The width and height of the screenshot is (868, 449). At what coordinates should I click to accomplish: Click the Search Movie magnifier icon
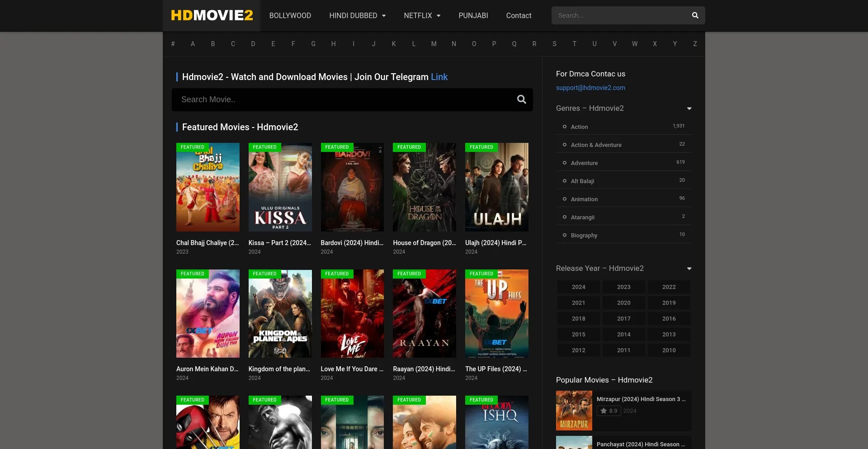click(x=521, y=99)
